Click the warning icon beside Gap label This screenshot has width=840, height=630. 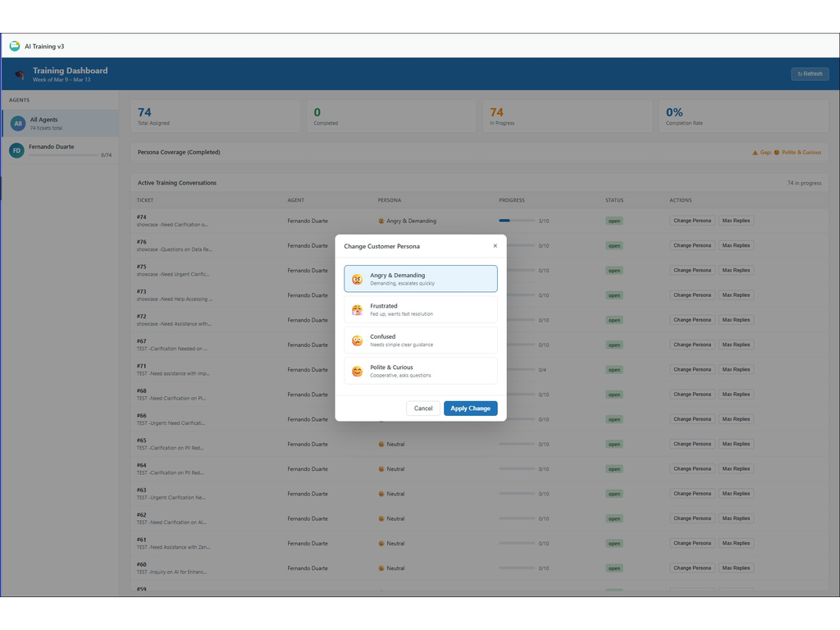point(755,153)
